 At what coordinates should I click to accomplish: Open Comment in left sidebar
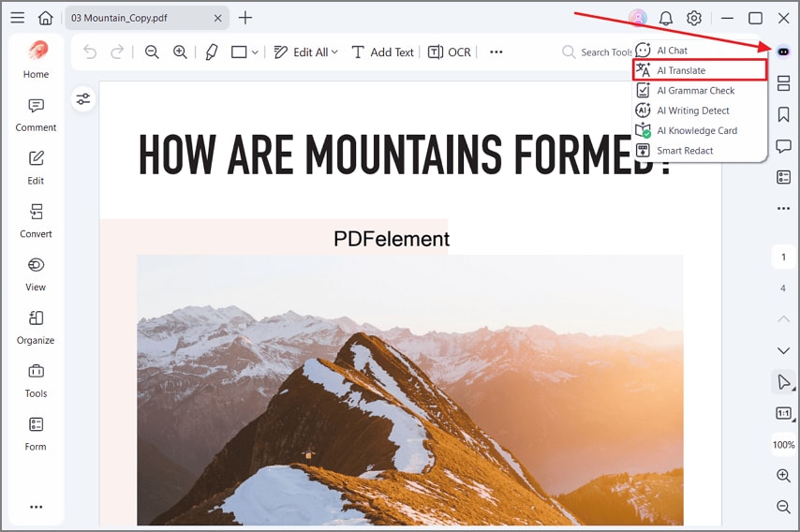[36, 115]
